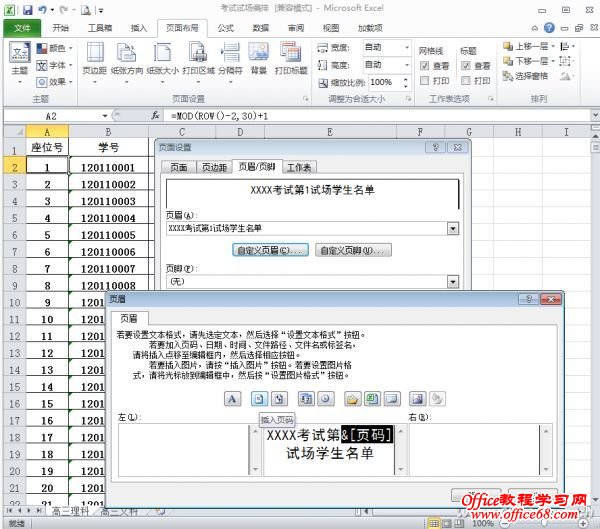Open the 页脚 footer dropdown in page setup dialog
This screenshot has height=529, width=600.
tap(453, 282)
